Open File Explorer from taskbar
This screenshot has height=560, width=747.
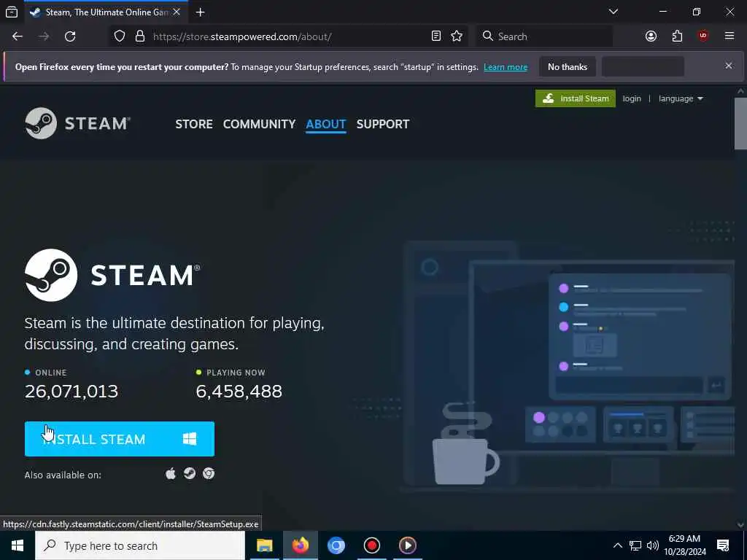[264, 545]
